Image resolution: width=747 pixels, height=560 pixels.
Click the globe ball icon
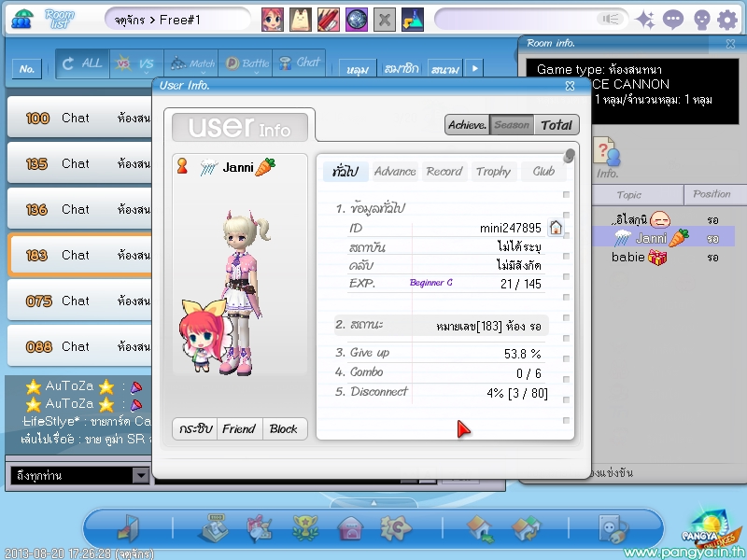point(357,20)
